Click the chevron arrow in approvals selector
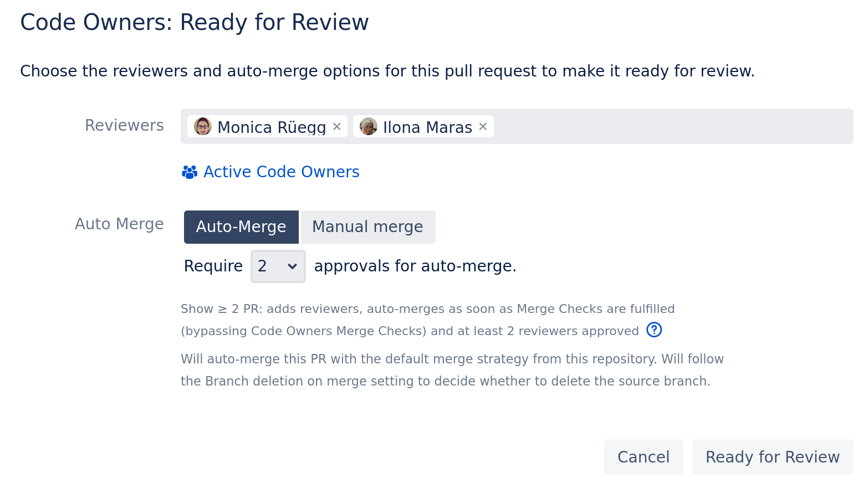The width and height of the screenshot is (868, 493). (x=292, y=266)
